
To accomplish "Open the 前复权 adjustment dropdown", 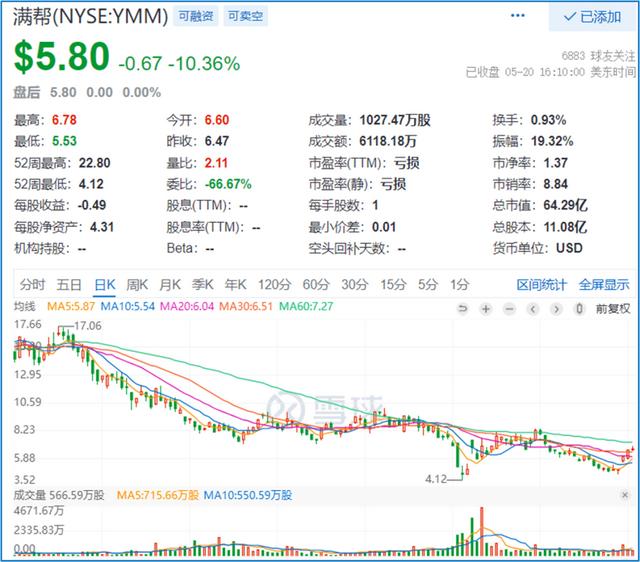I will click(613, 309).
